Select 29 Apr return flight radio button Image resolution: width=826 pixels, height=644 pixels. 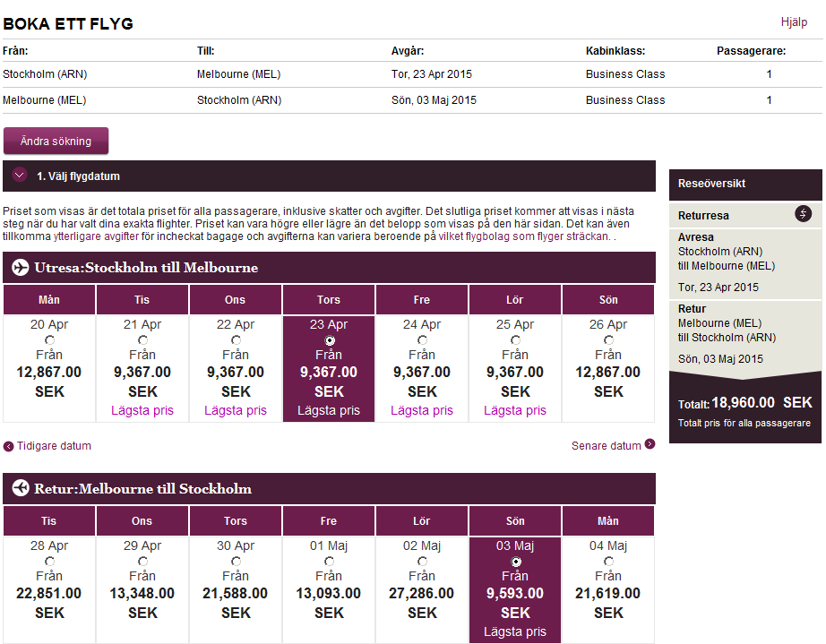(142, 562)
